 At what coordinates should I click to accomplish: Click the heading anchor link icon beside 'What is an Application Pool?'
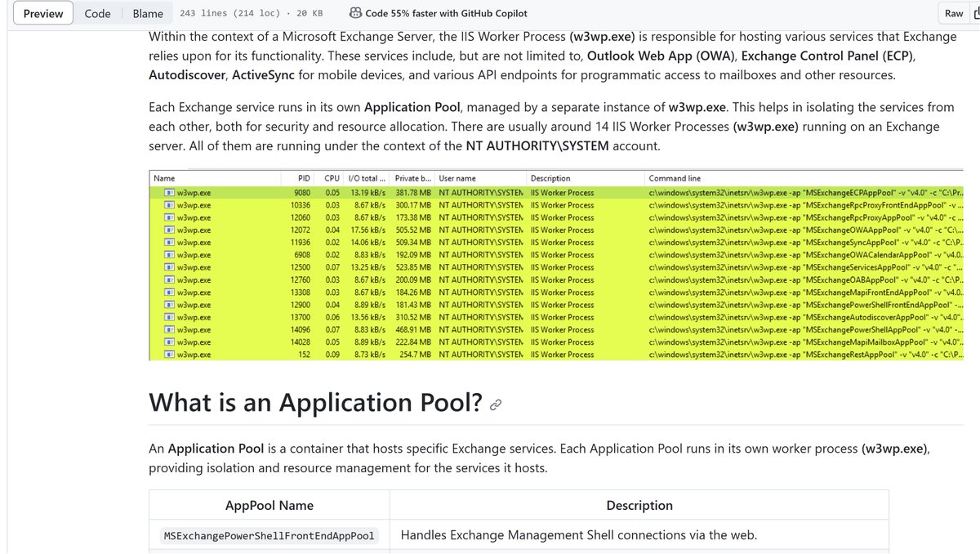tap(495, 404)
